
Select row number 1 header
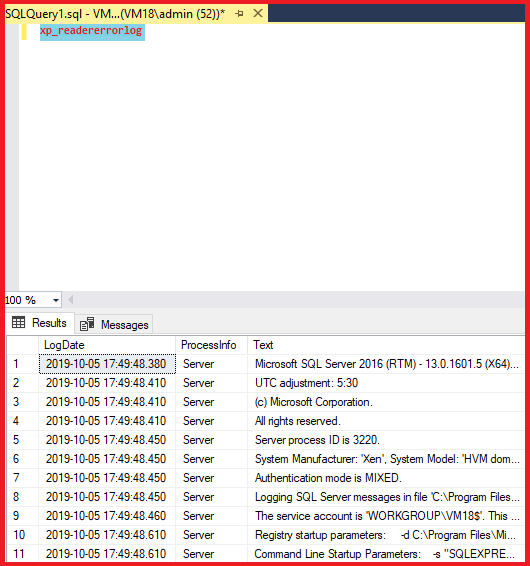(22, 364)
